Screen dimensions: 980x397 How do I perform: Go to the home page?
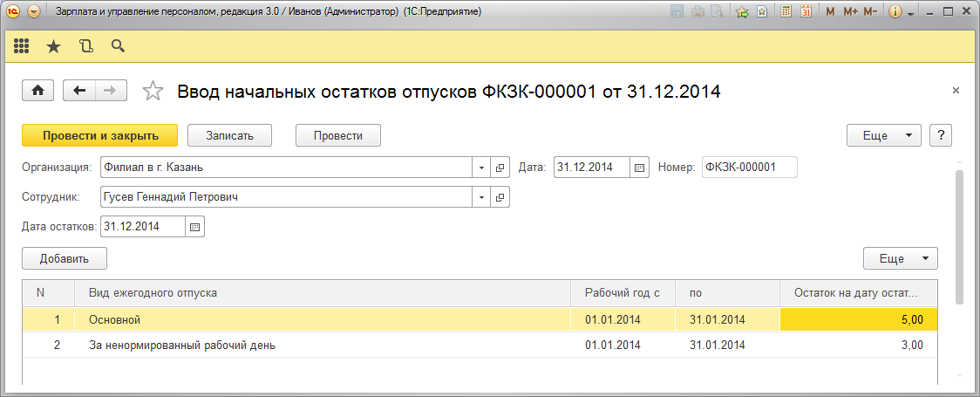pyautogui.click(x=38, y=91)
